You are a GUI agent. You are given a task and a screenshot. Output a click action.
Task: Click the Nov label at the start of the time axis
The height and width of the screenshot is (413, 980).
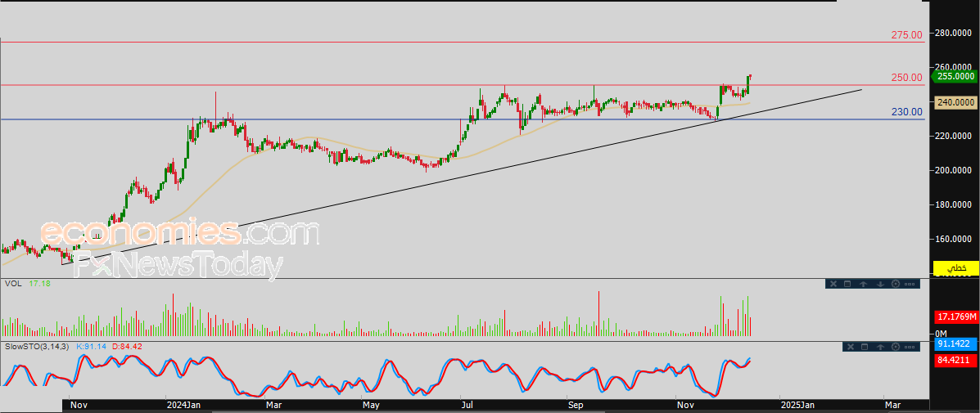point(79,405)
